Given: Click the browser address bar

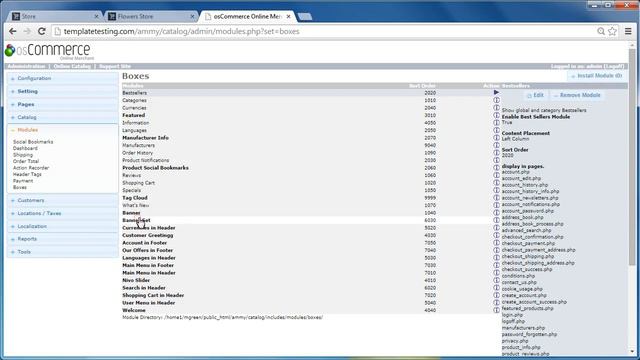Looking at the screenshot, I should pyautogui.click(x=327, y=31).
